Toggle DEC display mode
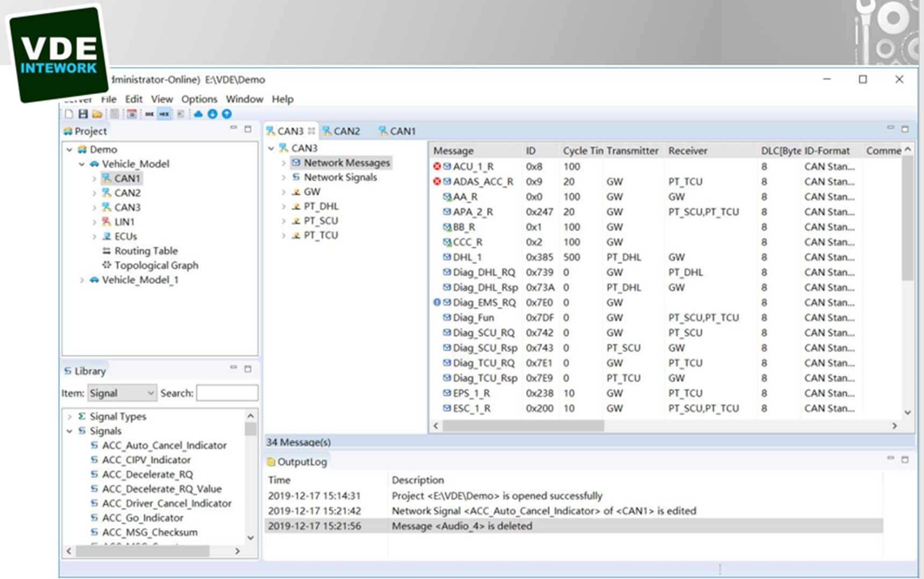 click(149, 114)
